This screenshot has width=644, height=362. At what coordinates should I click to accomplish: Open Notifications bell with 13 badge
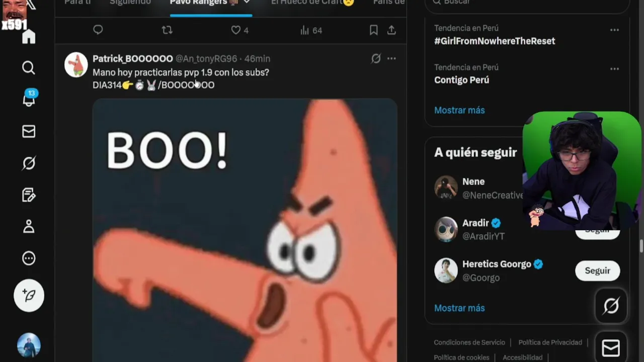[x=29, y=99]
